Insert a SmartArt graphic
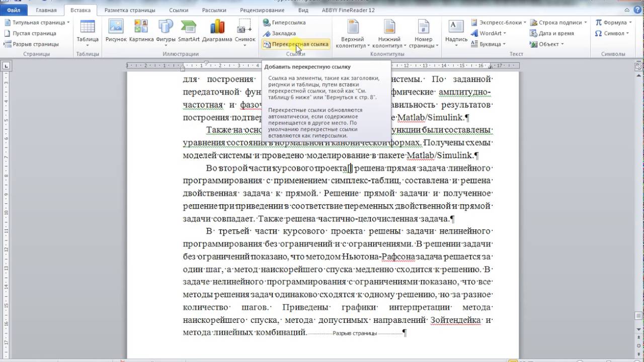Screen dimensions: 644x362 [x=189, y=31]
